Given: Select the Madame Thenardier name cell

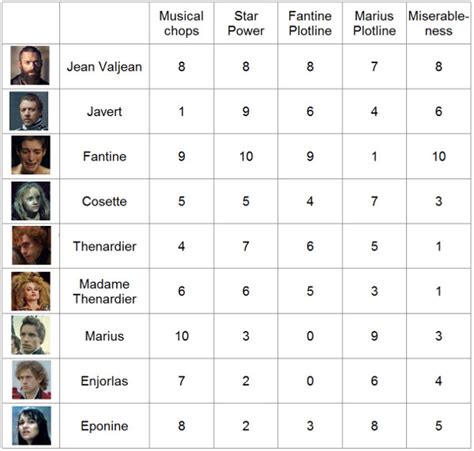Looking at the screenshot, I should pyautogui.click(x=104, y=291).
